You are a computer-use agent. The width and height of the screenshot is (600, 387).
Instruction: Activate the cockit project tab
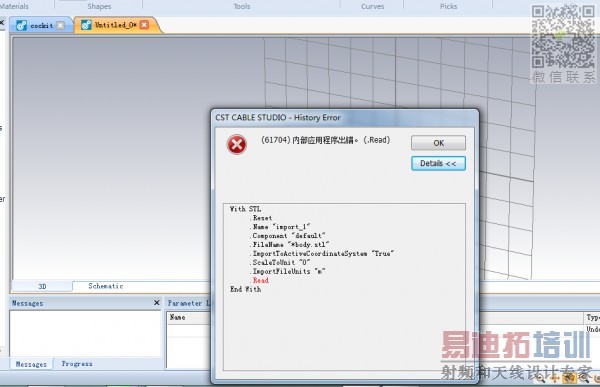pos(41,26)
